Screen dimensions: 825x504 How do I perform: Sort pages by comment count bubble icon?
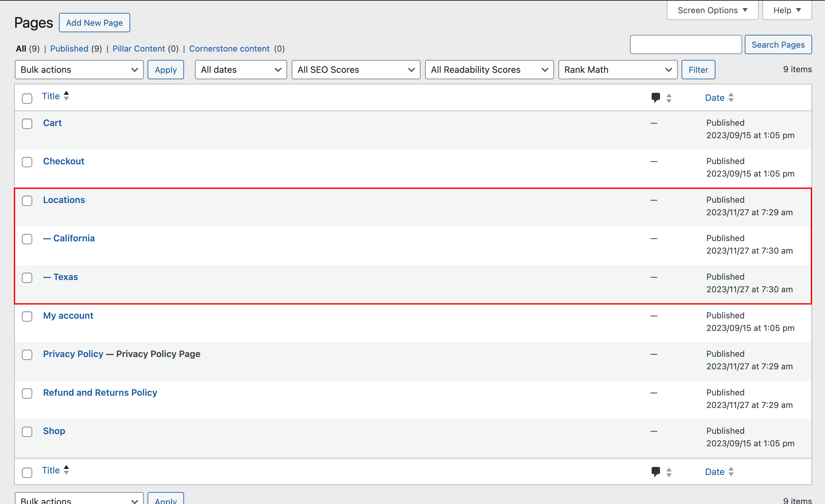coord(655,97)
